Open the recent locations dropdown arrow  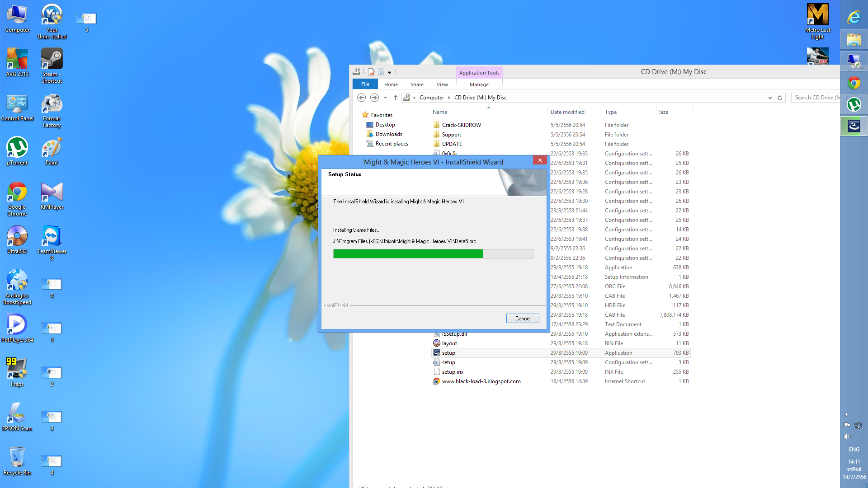385,98
